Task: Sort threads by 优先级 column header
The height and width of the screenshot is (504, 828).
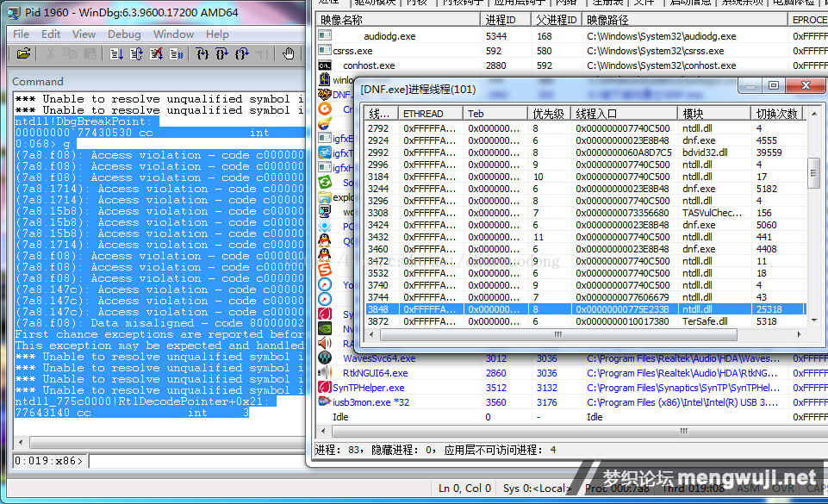Action: coord(549,114)
